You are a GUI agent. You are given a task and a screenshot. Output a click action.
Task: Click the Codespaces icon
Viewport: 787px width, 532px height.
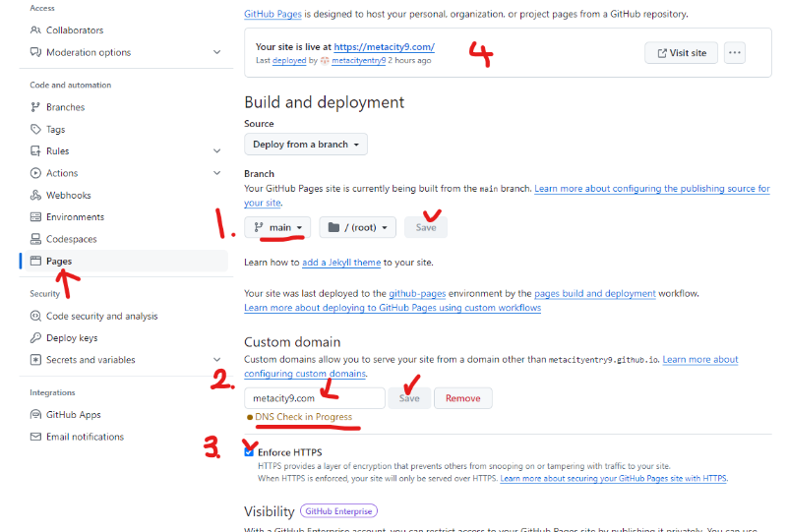point(36,239)
